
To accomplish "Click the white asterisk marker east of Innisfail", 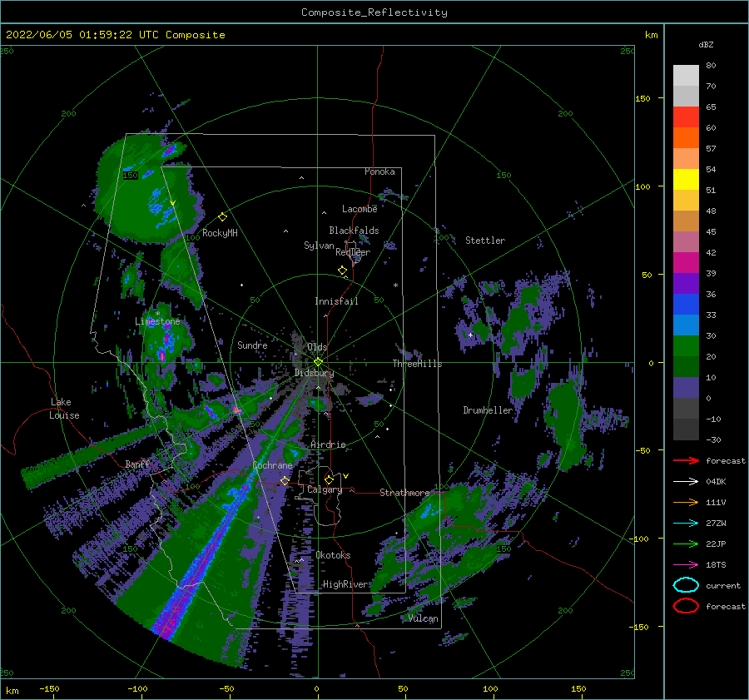I will pos(395,285).
